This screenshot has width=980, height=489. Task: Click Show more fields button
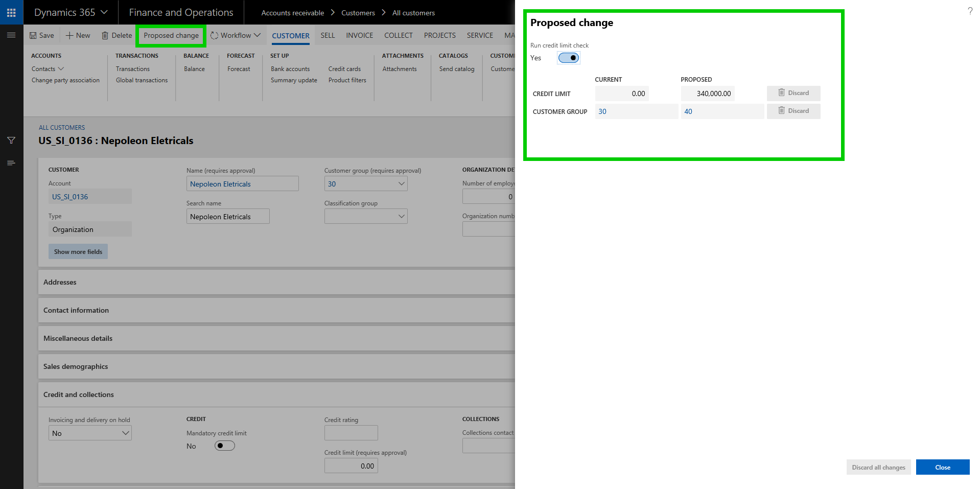point(78,251)
